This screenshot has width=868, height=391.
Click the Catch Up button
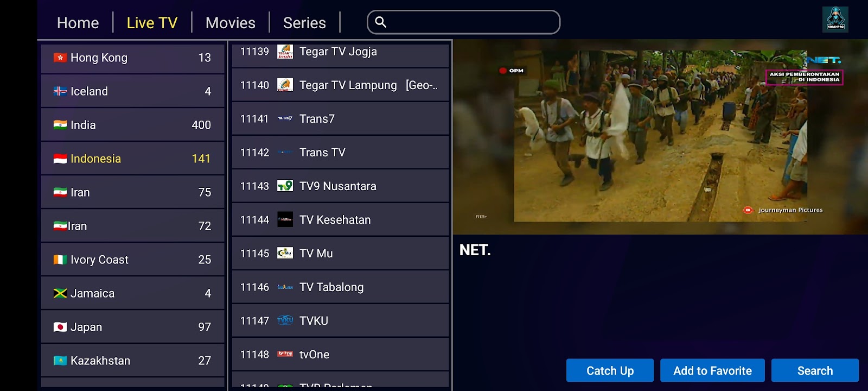[610, 370]
